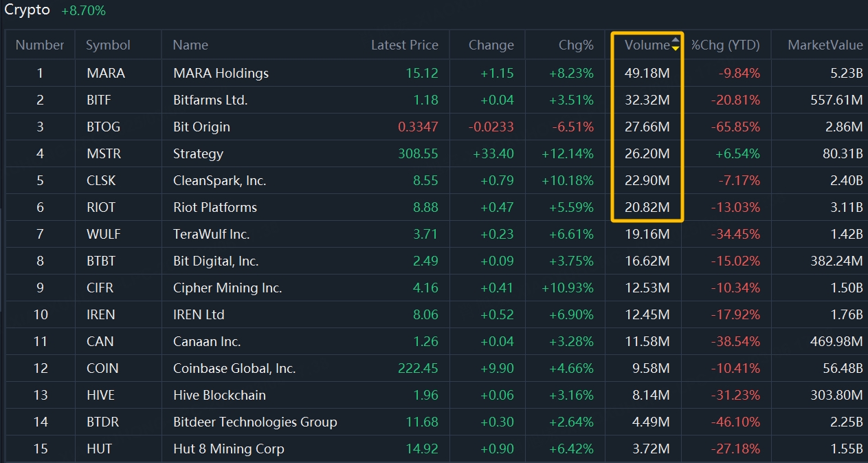Click the MarketValue column header
Image resolution: width=868 pixels, height=463 pixels.
tap(825, 45)
